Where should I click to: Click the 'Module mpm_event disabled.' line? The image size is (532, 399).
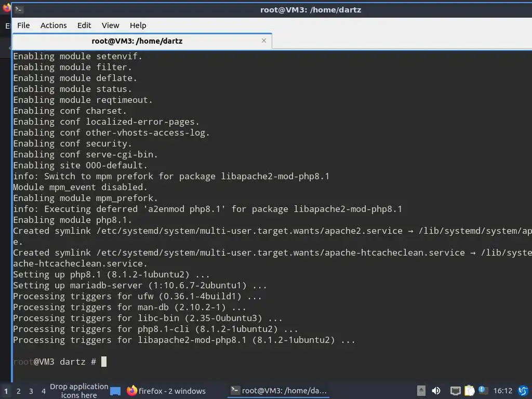pyautogui.click(x=80, y=187)
